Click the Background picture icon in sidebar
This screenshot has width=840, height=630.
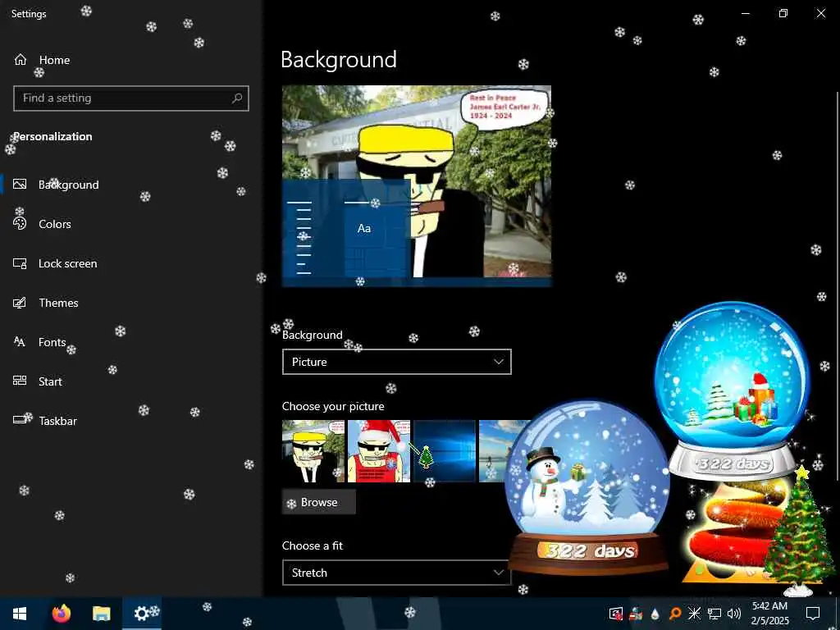(20, 185)
